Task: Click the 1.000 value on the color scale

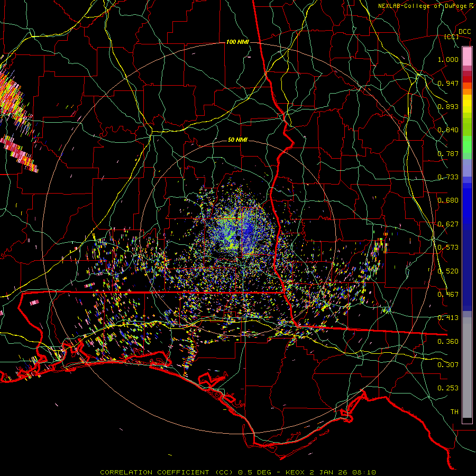Action: [x=448, y=59]
